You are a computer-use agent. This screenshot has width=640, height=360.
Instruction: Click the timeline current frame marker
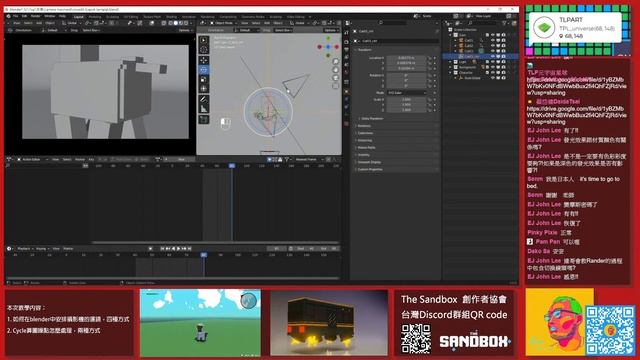tap(204, 255)
